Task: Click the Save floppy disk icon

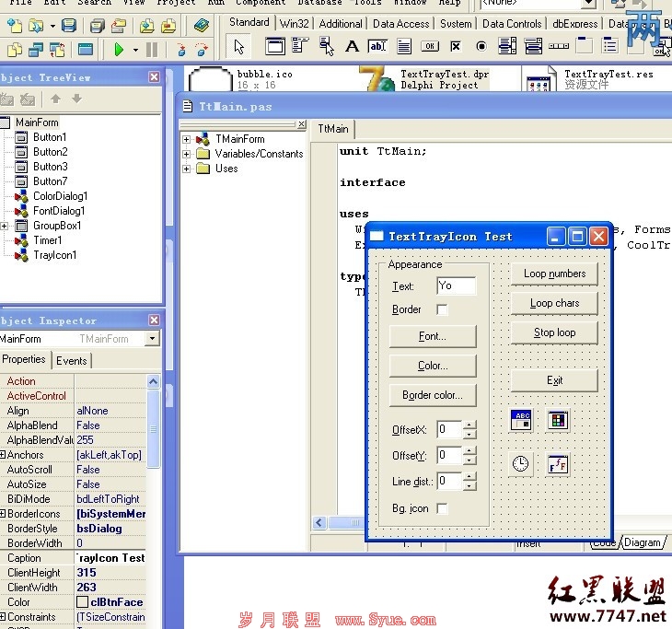Action: point(68,26)
